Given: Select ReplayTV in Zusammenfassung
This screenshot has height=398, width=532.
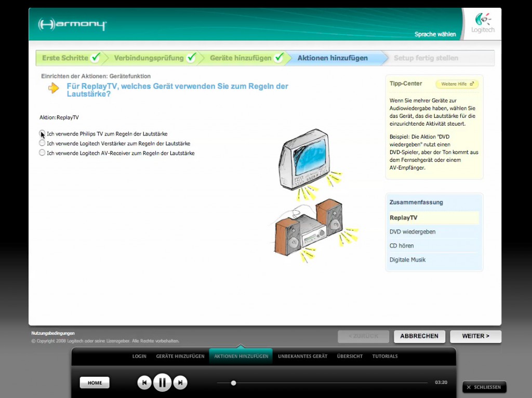Looking at the screenshot, I should tap(434, 217).
